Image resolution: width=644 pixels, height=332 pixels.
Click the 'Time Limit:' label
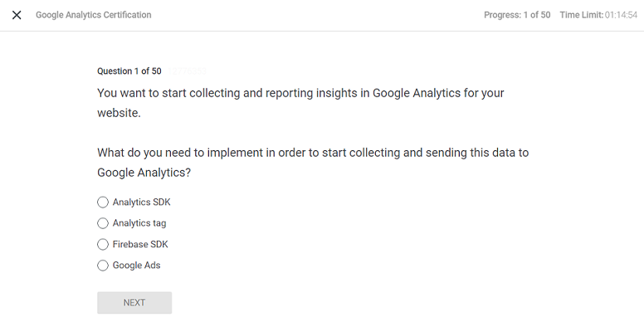[x=581, y=15]
